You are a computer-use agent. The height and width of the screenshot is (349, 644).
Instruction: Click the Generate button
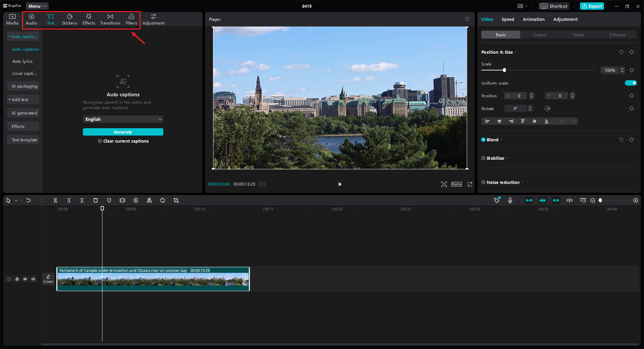(x=123, y=132)
